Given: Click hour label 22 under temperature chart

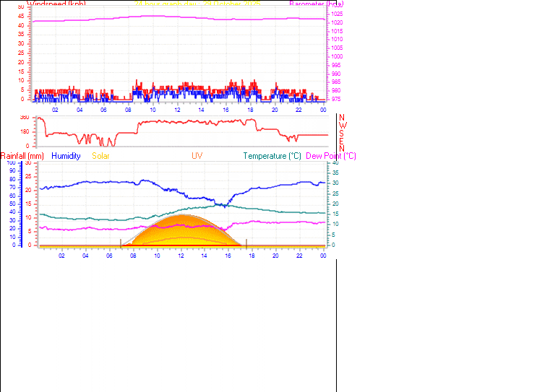Looking at the screenshot, I should pyautogui.click(x=299, y=256).
